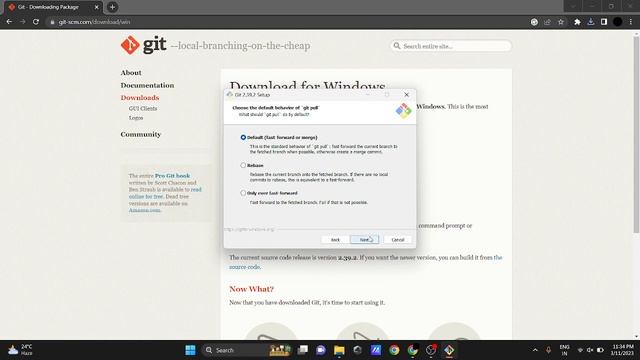The height and width of the screenshot is (360, 640).
Task: Select the Rebase radio option
Action: [x=243, y=165]
